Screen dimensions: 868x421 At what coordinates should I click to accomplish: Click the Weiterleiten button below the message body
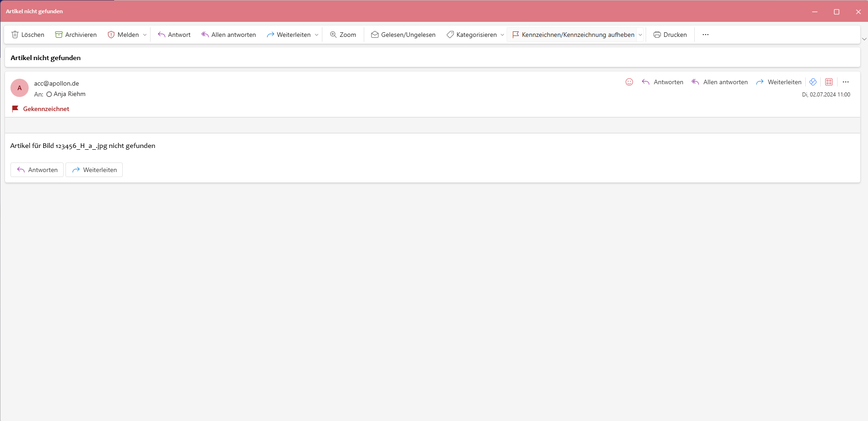pyautogui.click(x=94, y=170)
